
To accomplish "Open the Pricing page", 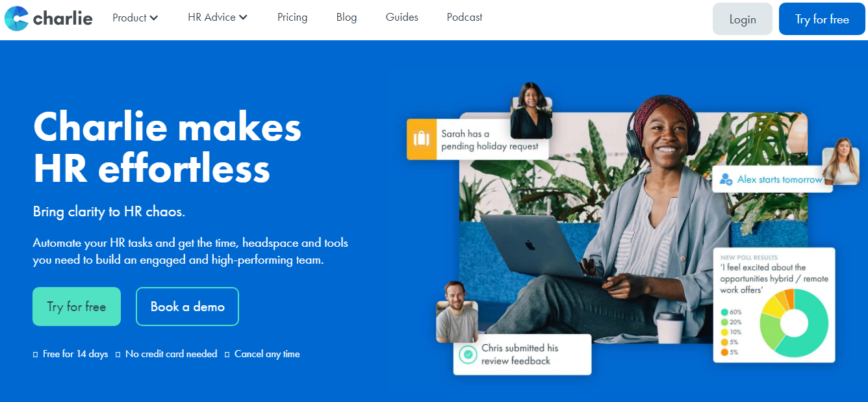I will coord(292,18).
